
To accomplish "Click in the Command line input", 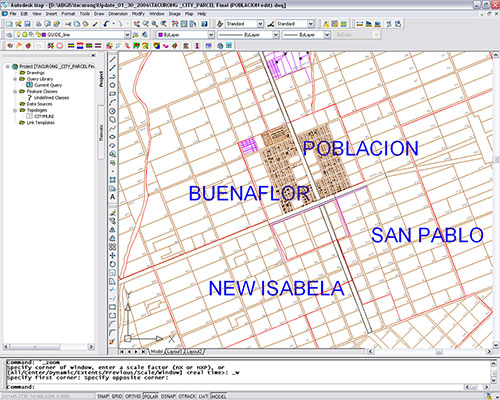I will pos(248,387).
